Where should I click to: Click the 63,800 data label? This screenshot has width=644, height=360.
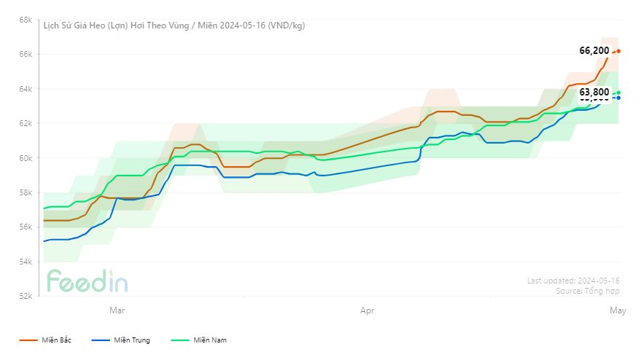click(x=594, y=93)
